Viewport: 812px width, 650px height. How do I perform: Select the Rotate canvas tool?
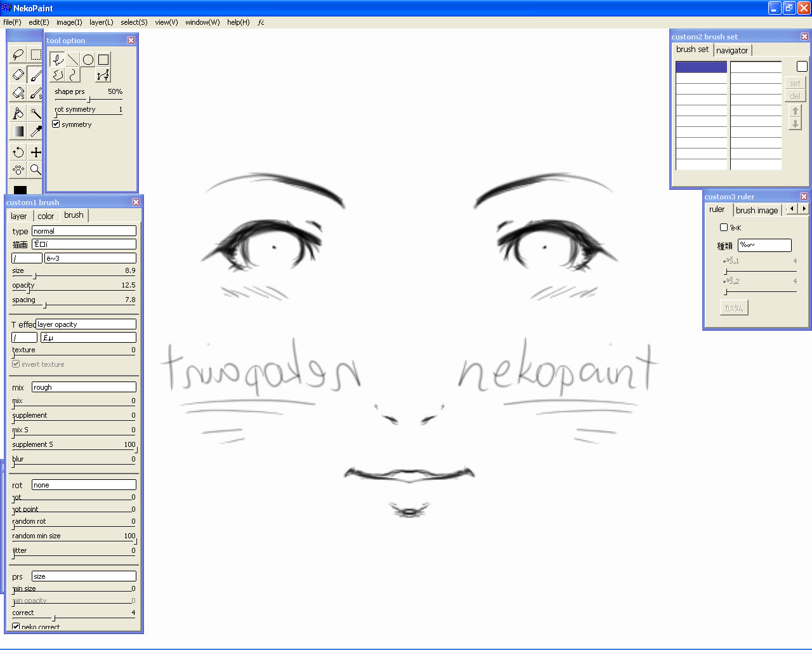[18, 152]
